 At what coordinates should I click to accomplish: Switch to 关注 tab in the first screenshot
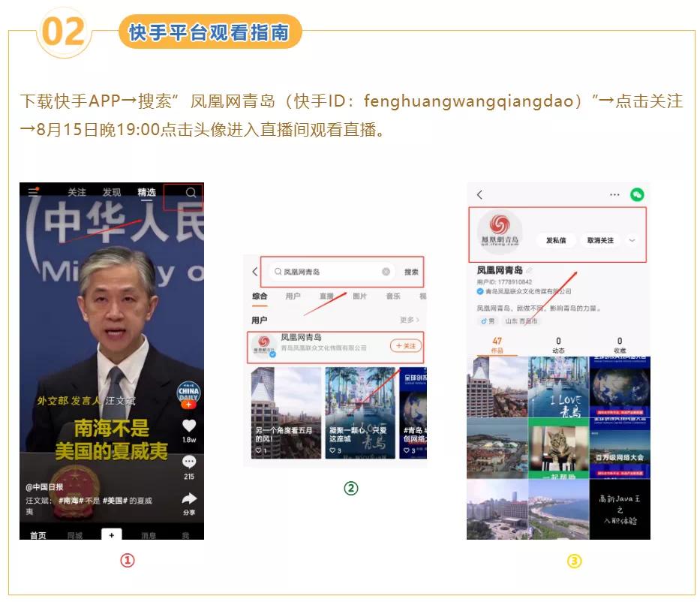[x=77, y=192]
